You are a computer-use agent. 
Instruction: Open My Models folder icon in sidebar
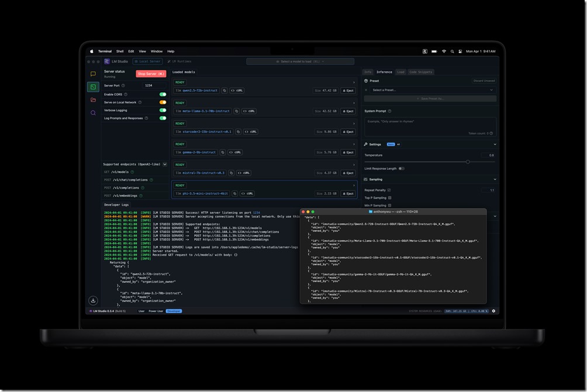click(x=93, y=100)
